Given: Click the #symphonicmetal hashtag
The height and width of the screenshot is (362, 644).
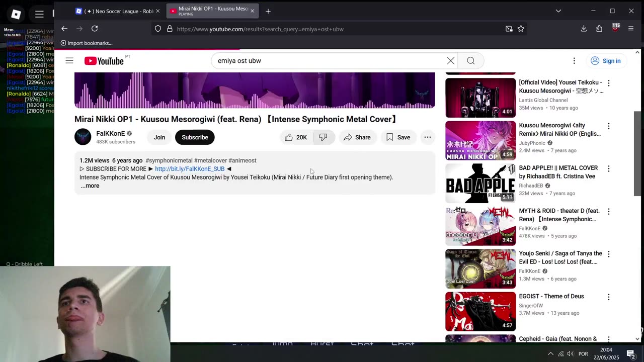Looking at the screenshot, I should pos(169,160).
